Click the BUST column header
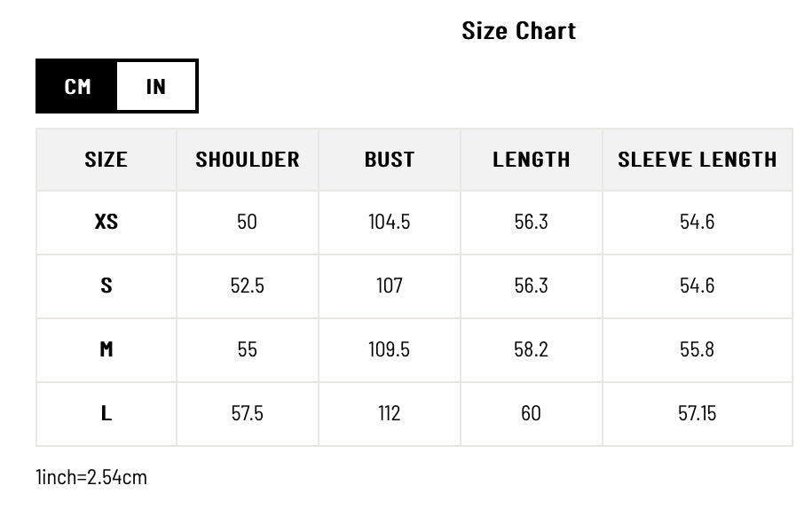The height and width of the screenshot is (509, 812). (390, 160)
